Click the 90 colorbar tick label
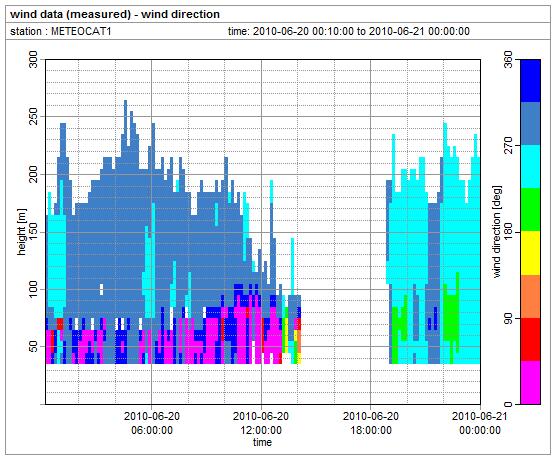This screenshot has width=556, height=460. pyautogui.click(x=508, y=318)
